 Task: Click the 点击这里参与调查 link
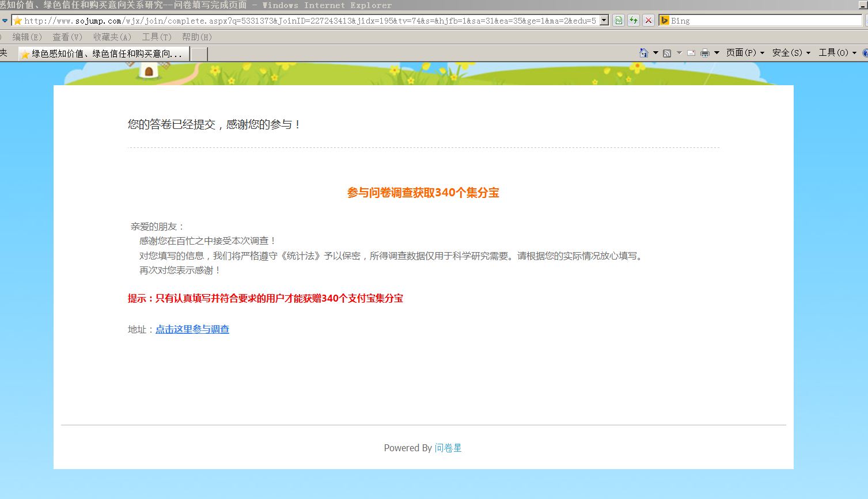[x=192, y=329]
